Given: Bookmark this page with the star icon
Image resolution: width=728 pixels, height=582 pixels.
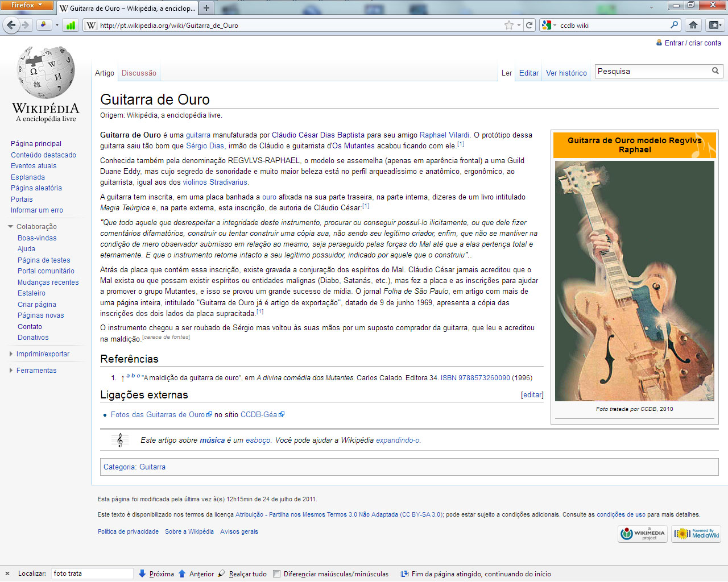Looking at the screenshot, I should [x=508, y=25].
